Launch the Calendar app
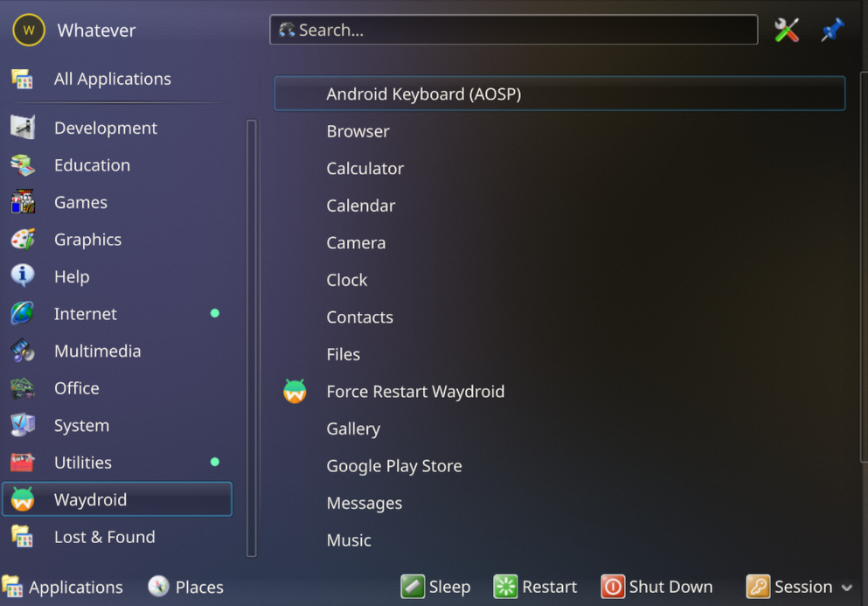Image resolution: width=868 pixels, height=606 pixels. (559, 205)
